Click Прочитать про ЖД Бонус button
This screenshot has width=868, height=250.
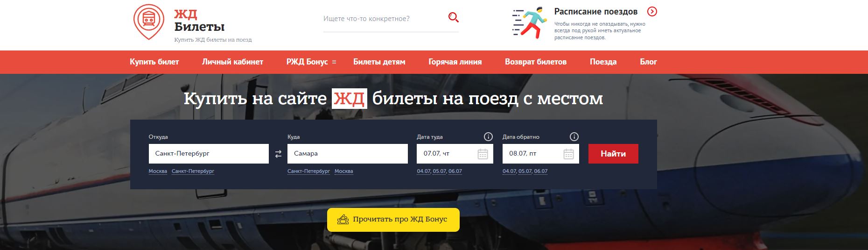[393, 220]
